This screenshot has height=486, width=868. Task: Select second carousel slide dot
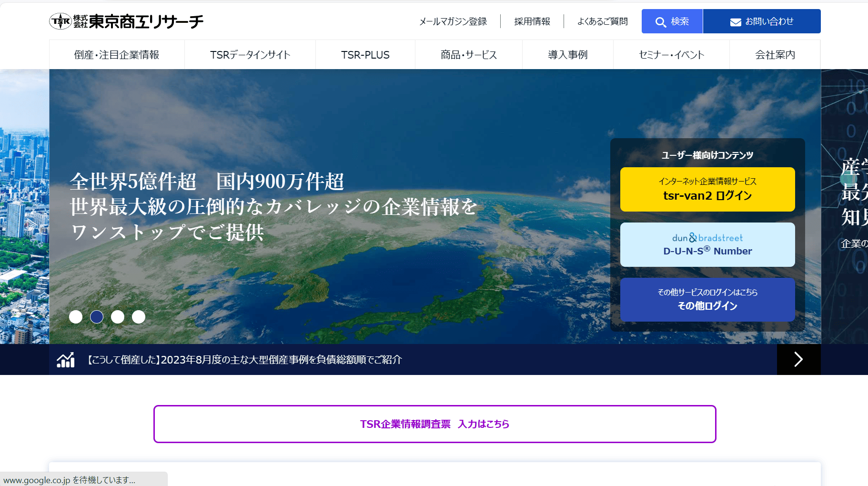point(97,317)
